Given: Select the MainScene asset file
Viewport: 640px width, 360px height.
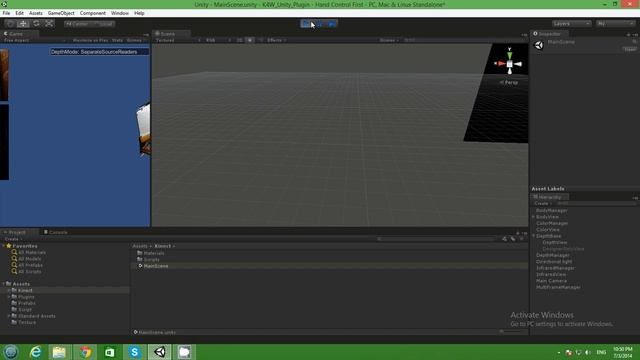Looking at the screenshot, I should [x=153, y=266].
